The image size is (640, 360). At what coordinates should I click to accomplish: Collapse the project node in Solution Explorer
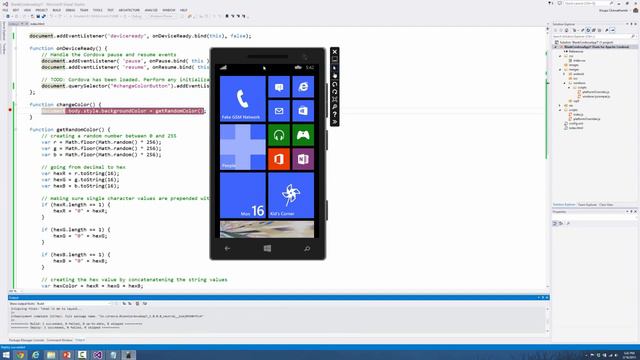(x=556, y=47)
